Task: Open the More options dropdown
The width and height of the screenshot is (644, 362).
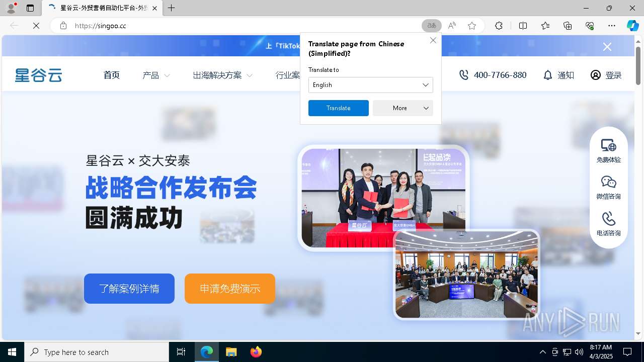Action: [403, 108]
